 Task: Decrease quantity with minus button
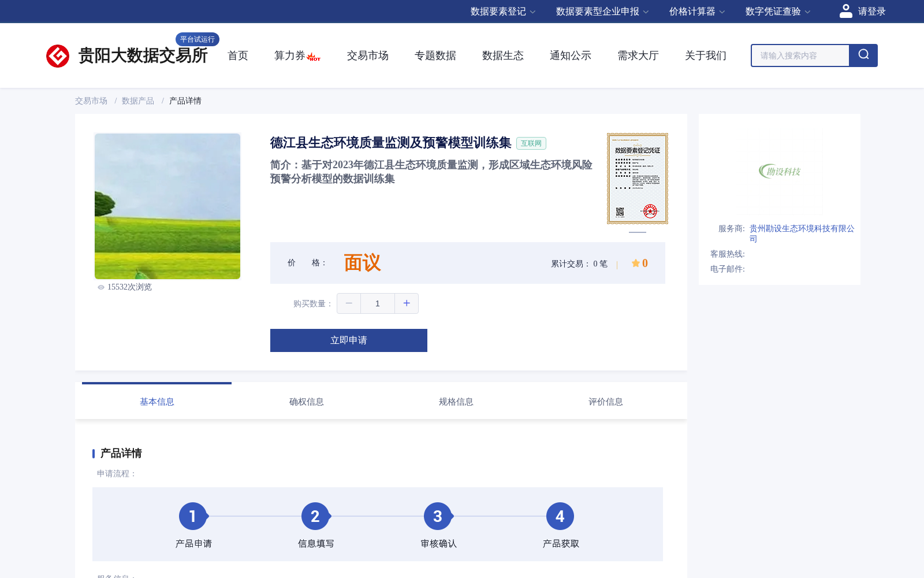pos(349,303)
